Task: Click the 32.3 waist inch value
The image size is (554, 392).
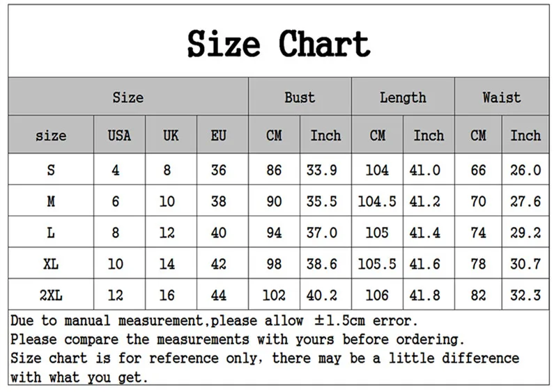Action: tap(525, 296)
